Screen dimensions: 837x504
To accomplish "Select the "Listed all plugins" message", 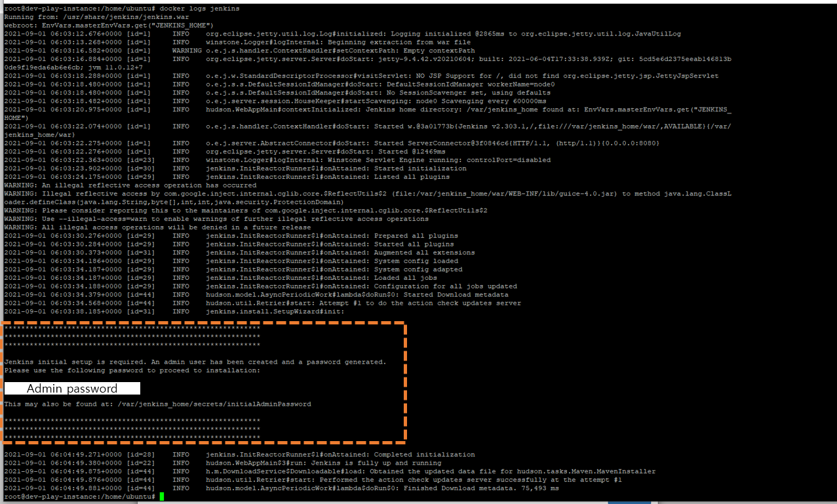I will tap(412, 177).
